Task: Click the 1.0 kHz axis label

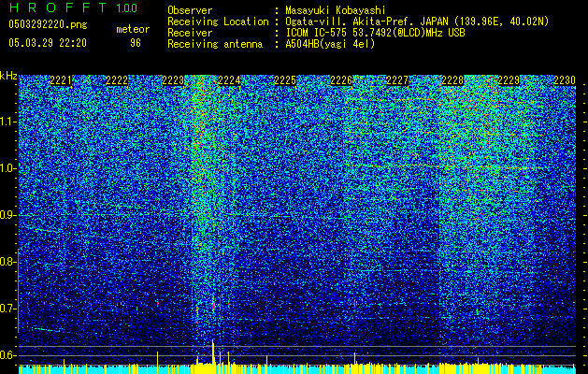Action: pyautogui.click(x=8, y=168)
